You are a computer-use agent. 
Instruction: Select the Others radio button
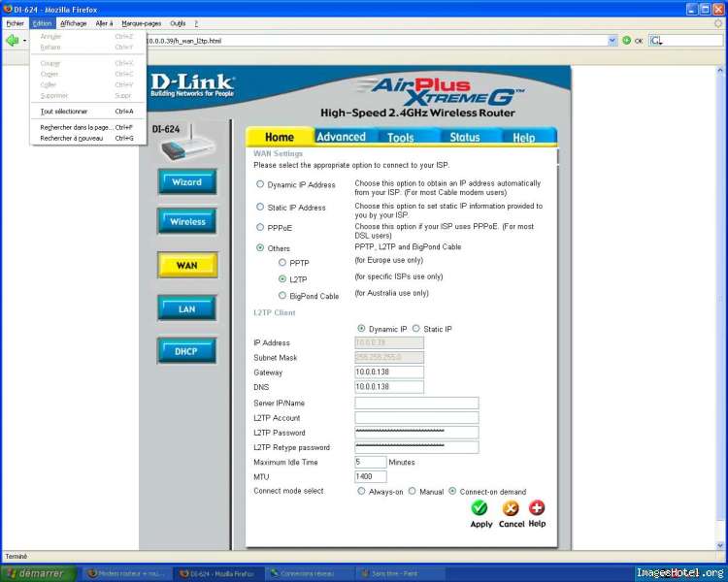pyautogui.click(x=260, y=248)
